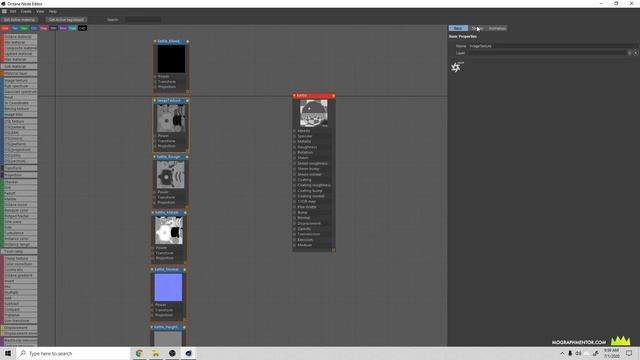This screenshot has width=640, height=360.
Task: Open the Help menu
Action: click(53, 11)
